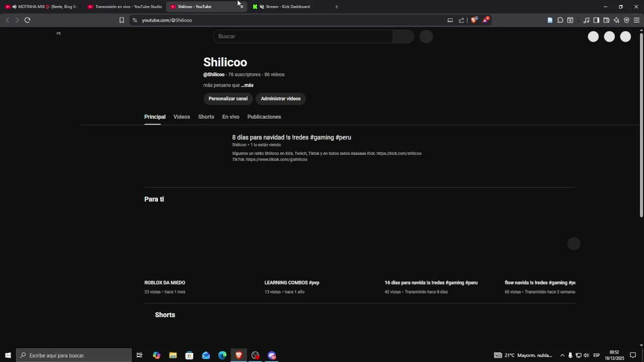Switch to MOTINHA MIX tab

click(x=42, y=7)
